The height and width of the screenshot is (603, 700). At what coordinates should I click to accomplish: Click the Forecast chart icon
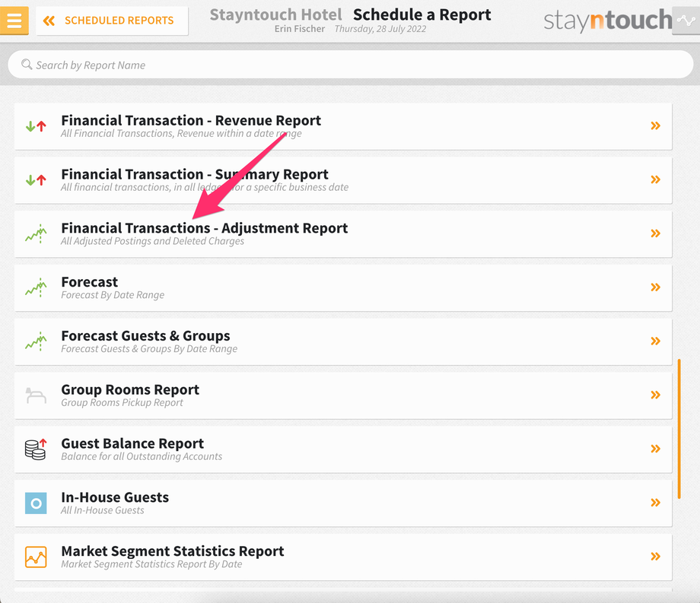click(x=36, y=287)
